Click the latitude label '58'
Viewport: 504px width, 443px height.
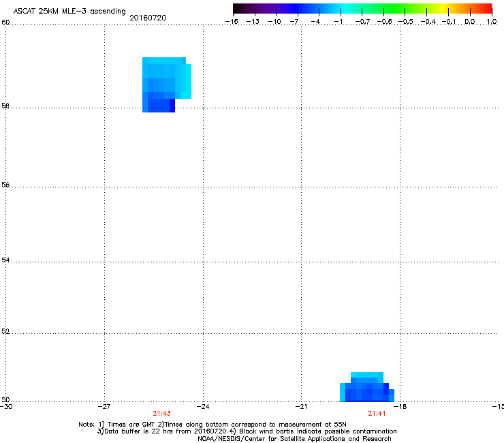(5, 106)
